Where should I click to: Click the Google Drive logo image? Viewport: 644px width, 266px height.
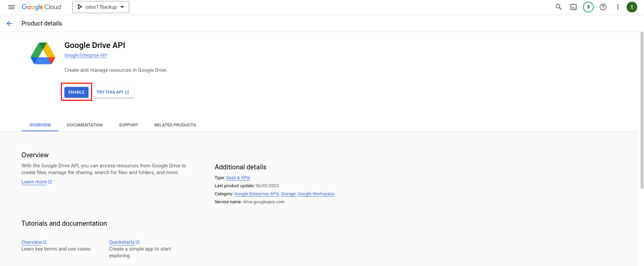[43, 53]
